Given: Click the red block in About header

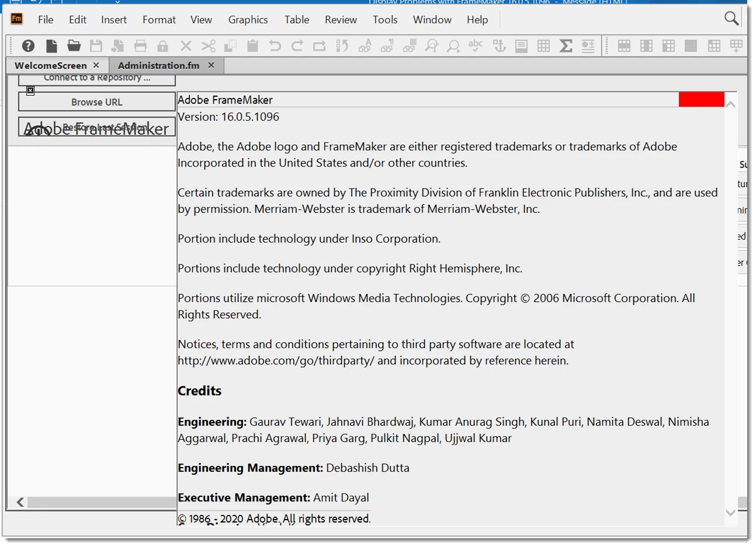Looking at the screenshot, I should coord(701,99).
